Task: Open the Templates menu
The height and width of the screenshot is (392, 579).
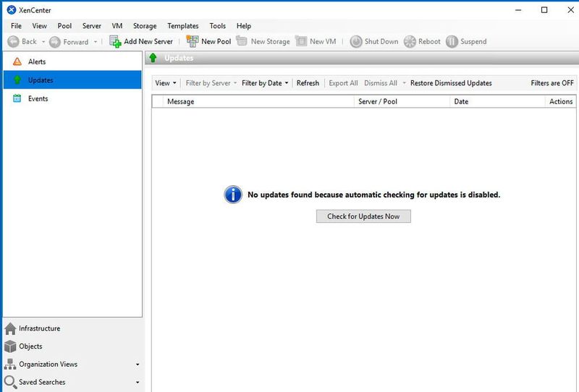Action: tap(183, 26)
